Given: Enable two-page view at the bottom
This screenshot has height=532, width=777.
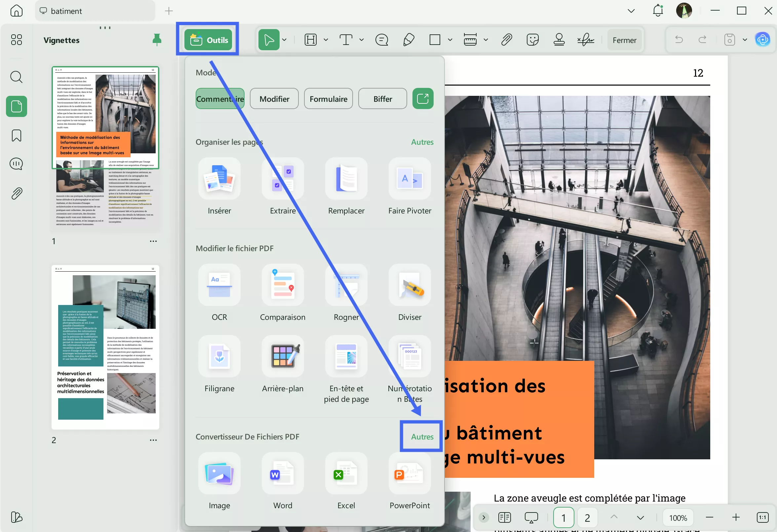Looking at the screenshot, I should click(x=505, y=517).
